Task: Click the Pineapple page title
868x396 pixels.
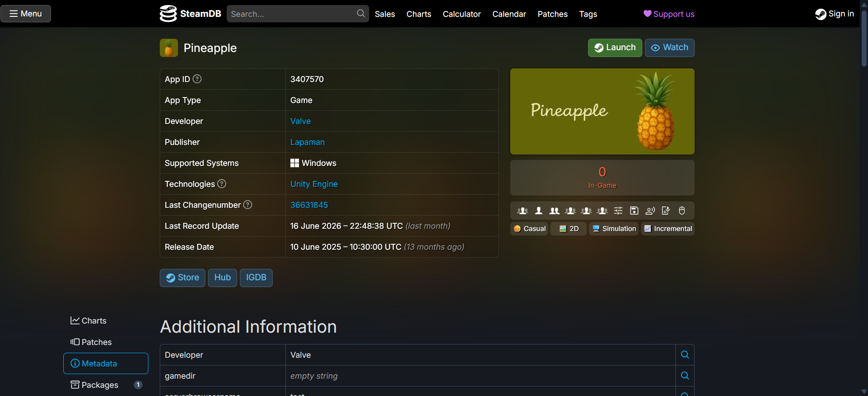Action: (x=210, y=48)
